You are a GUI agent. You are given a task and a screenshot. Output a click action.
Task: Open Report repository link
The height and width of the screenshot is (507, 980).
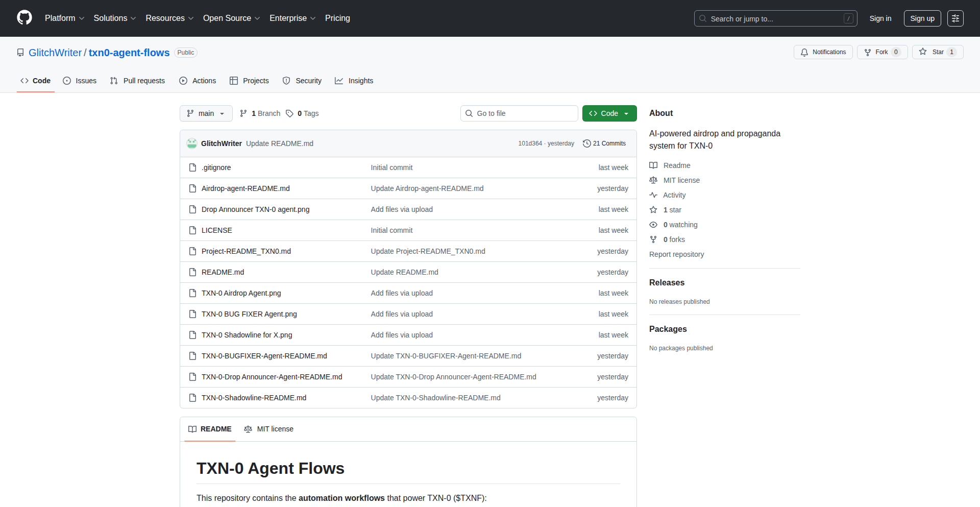coord(676,254)
